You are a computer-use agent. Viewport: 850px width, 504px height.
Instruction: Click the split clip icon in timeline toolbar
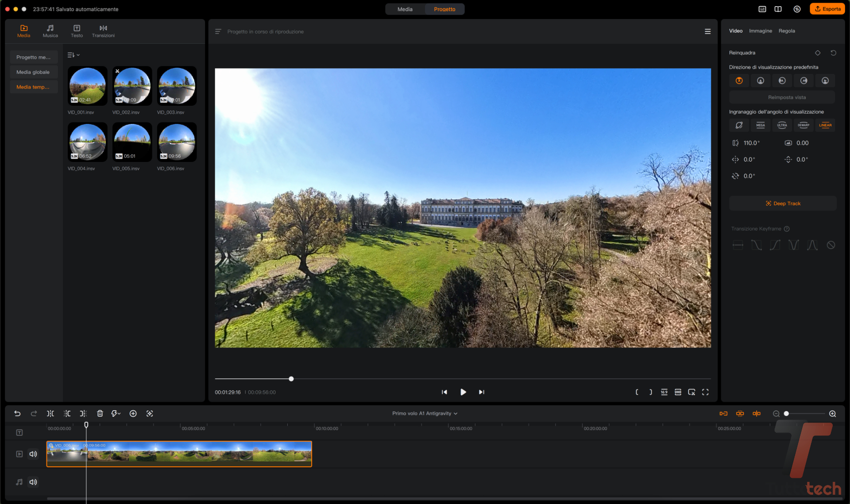(x=50, y=413)
